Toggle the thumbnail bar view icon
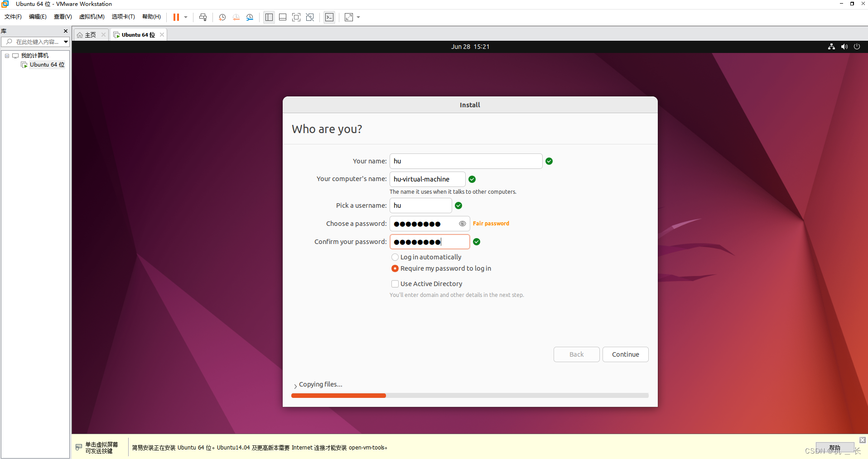 coord(283,17)
